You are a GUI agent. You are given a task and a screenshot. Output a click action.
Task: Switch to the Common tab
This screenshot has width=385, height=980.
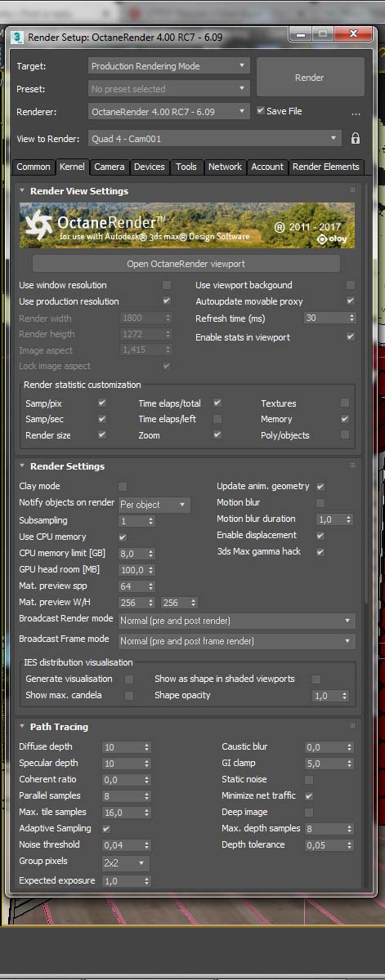tap(34, 167)
